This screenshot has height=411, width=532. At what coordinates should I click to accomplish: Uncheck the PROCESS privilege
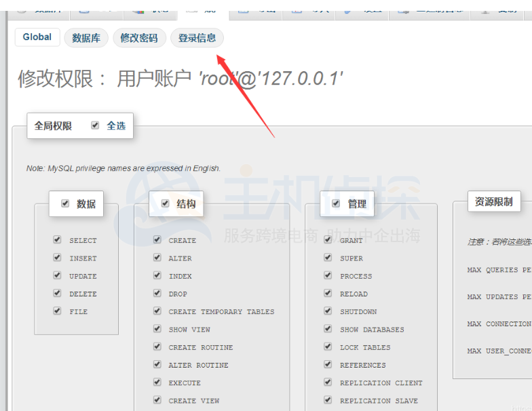coord(328,275)
